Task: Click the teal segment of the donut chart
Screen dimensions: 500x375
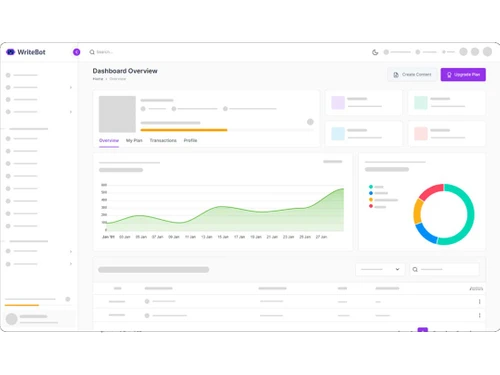Action: coord(470,215)
